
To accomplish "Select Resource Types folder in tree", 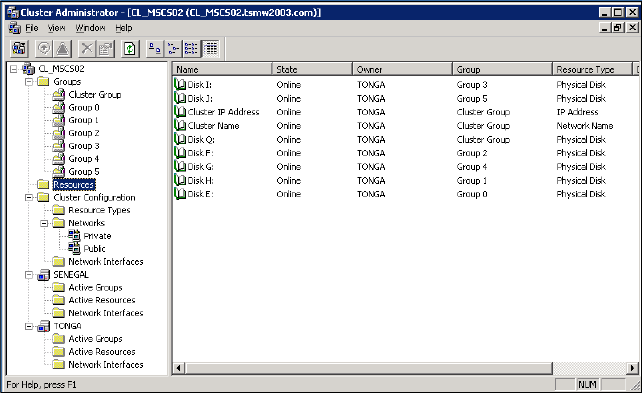I will (x=99, y=210).
